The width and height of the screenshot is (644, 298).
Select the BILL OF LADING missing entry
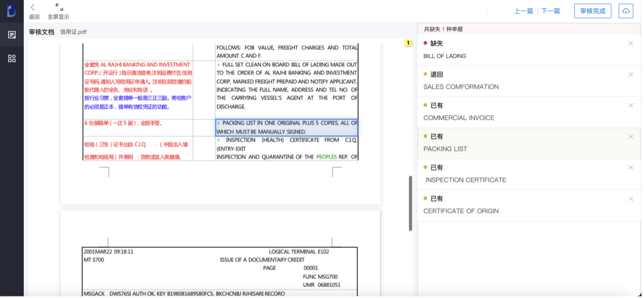coord(529,50)
